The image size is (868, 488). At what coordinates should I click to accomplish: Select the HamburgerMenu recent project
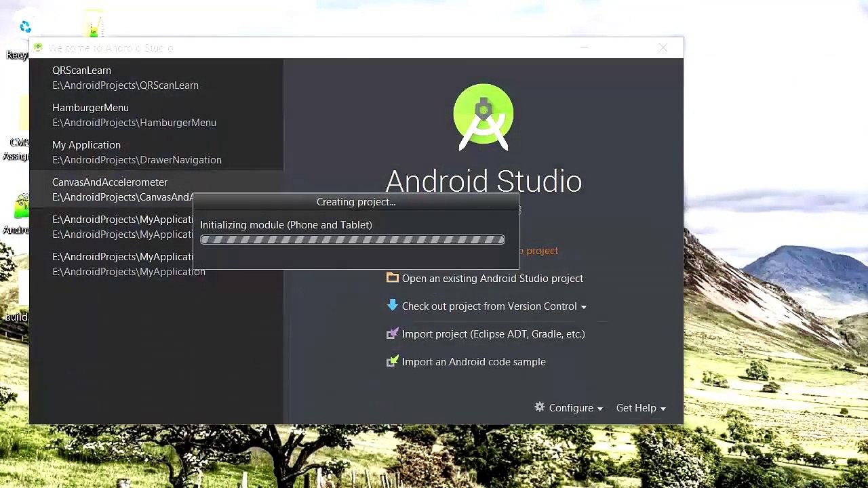pyautogui.click(x=156, y=115)
